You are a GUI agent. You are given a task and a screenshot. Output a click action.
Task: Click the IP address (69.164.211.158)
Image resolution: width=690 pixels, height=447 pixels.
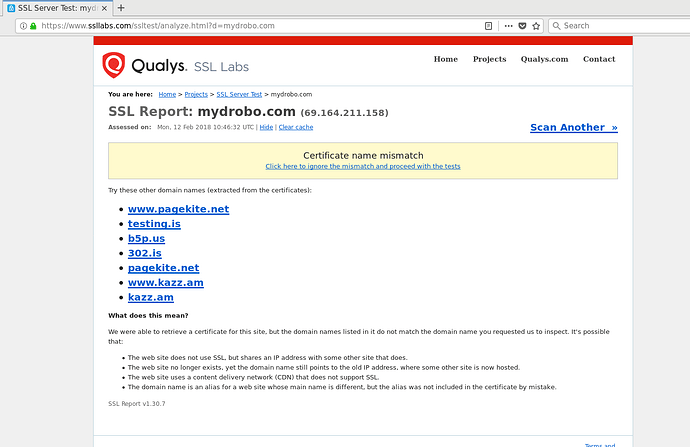(x=344, y=113)
